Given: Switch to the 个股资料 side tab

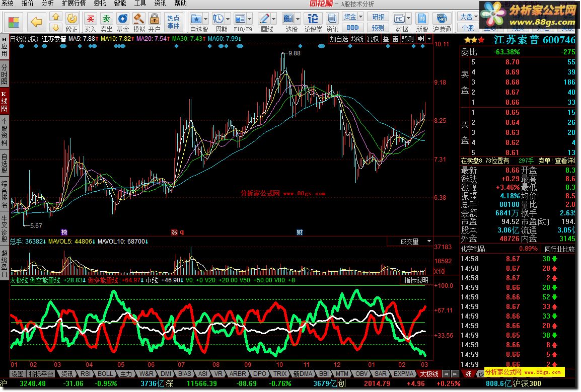Looking at the screenshot, I should pyautogui.click(x=5, y=132).
